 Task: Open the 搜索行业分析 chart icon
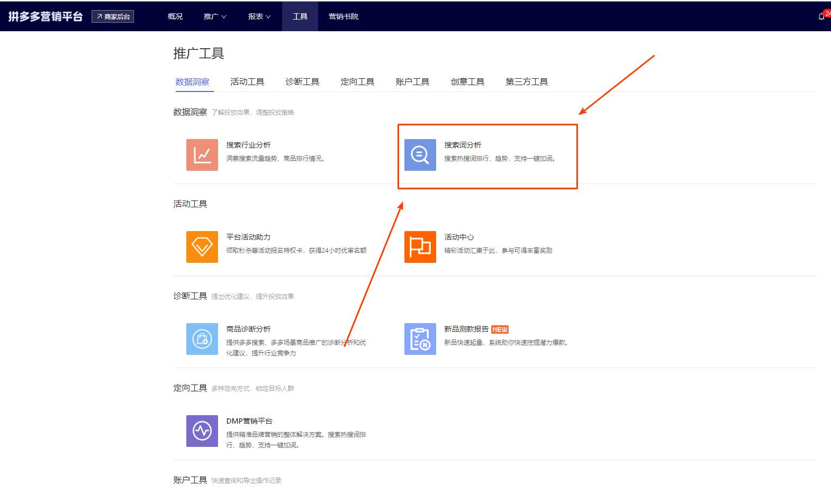pos(202,154)
